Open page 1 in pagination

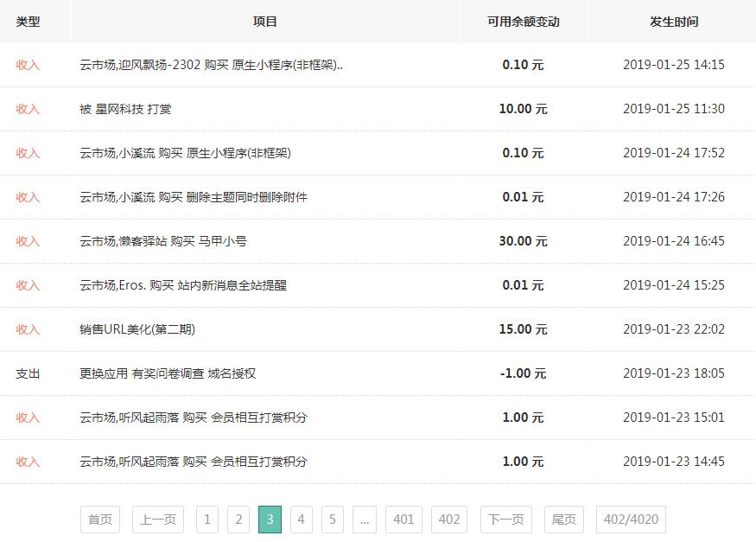tap(206, 520)
